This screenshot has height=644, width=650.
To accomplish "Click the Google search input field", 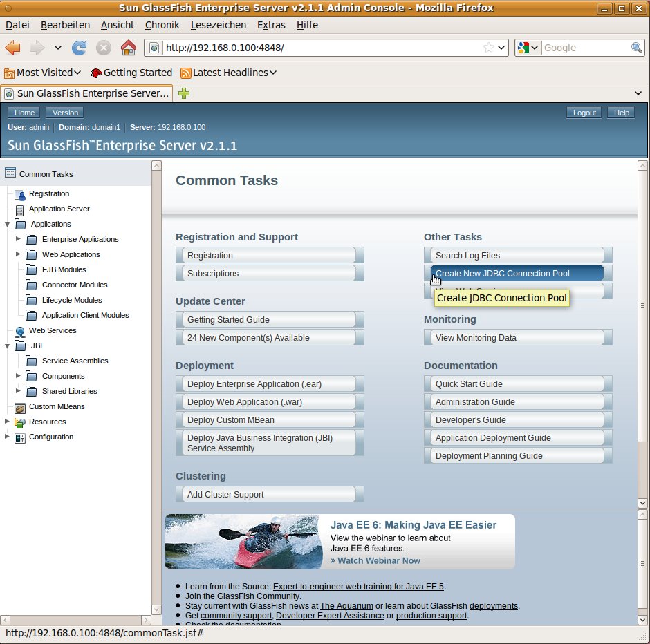I will (x=585, y=48).
